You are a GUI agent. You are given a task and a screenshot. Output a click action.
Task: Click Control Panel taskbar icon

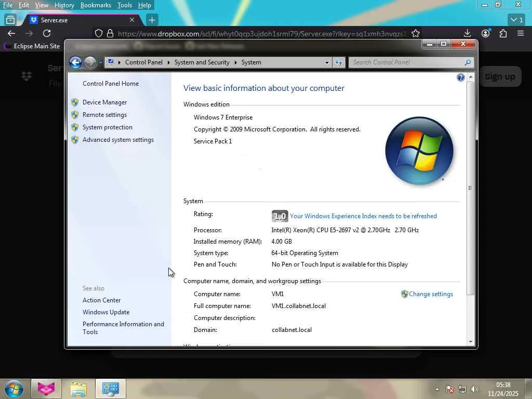click(111, 389)
